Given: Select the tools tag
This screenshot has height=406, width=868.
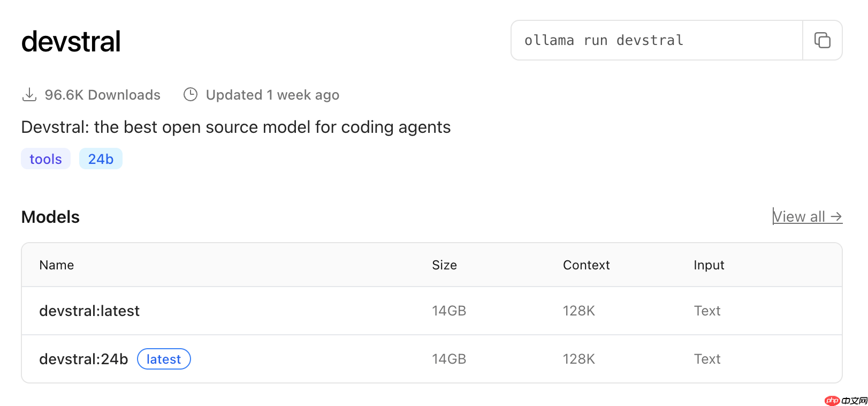Looking at the screenshot, I should (45, 159).
